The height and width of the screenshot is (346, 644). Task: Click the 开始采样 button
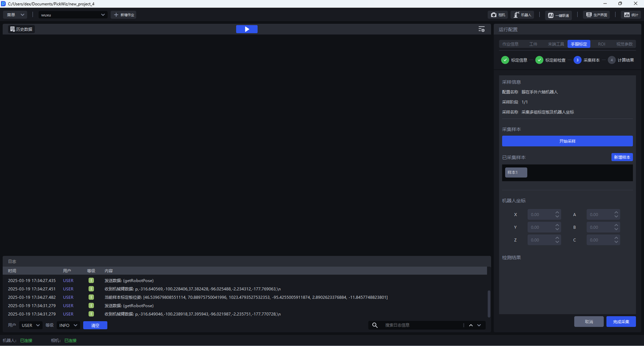(x=567, y=141)
